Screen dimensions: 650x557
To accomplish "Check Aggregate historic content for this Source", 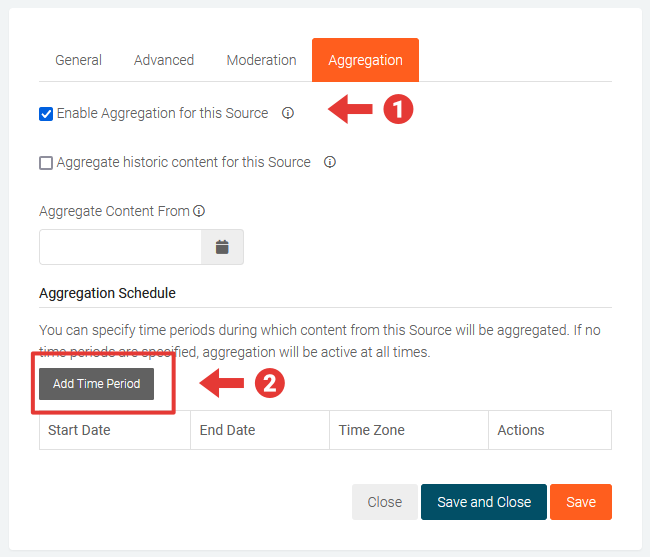I will tap(46, 163).
